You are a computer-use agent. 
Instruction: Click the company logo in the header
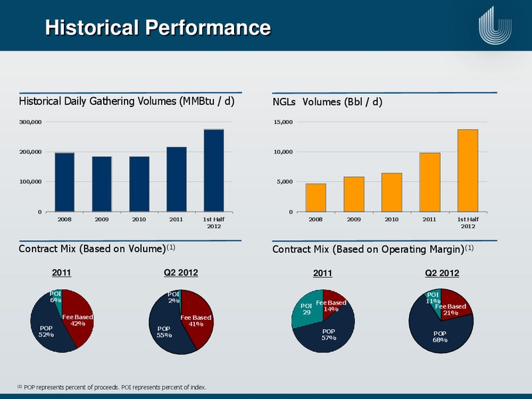pos(495,25)
